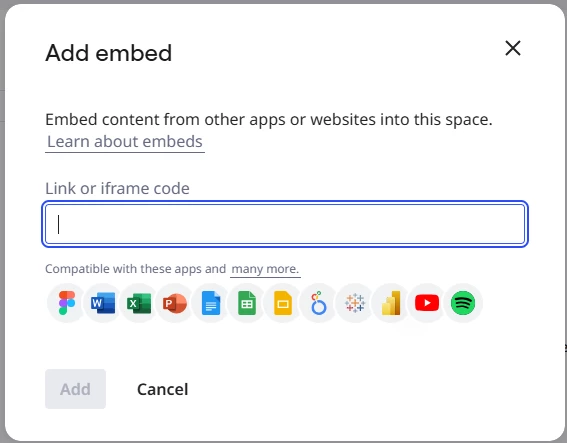
Task: Click the YouTube icon
Action: point(427,303)
